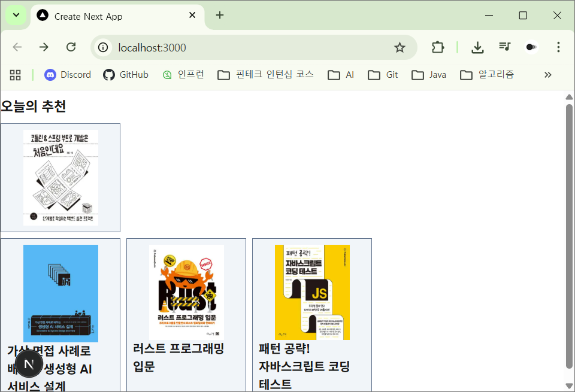This screenshot has width=575, height=392.
Task: Click the profile avatar icon
Action: click(531, 47)
